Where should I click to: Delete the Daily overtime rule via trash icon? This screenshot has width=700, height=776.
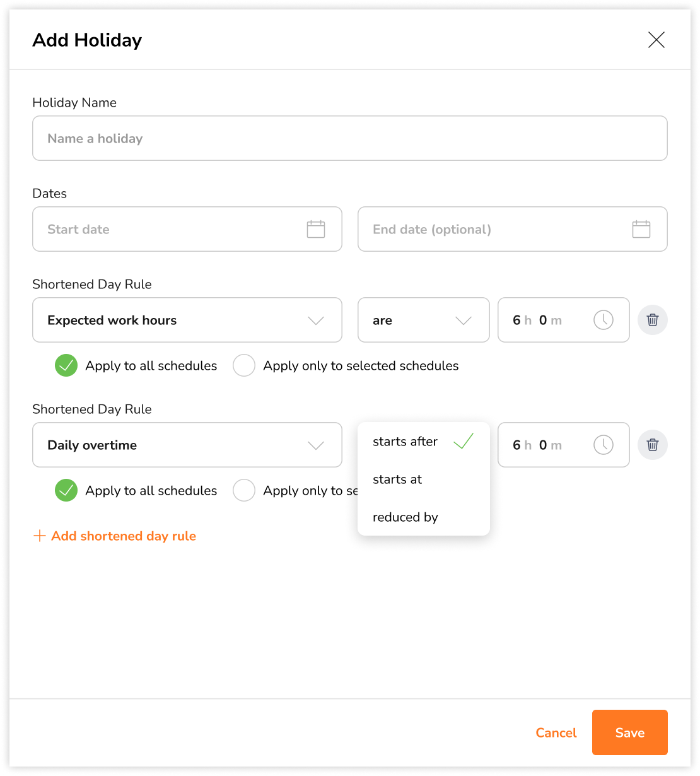tap(652, 445)
